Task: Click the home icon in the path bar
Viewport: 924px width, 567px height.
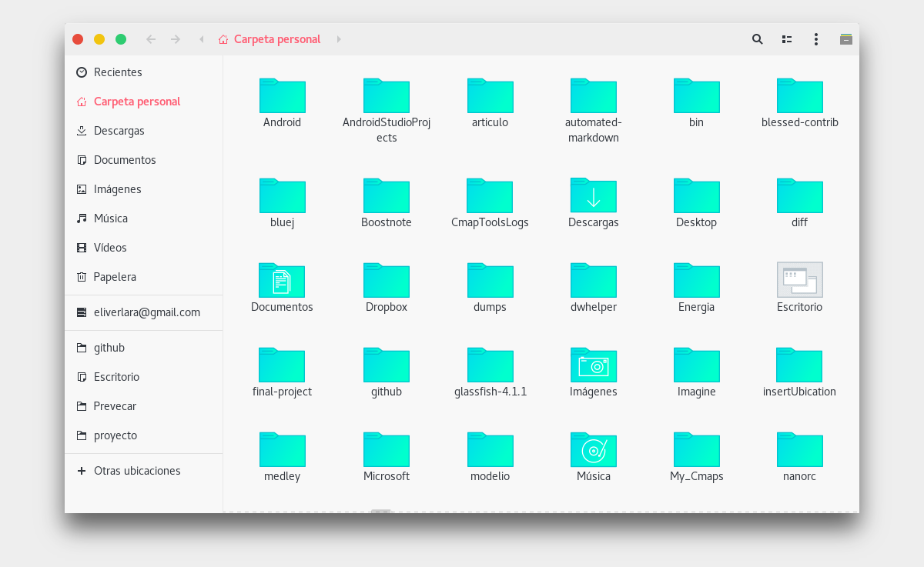Action: [223, 38]
